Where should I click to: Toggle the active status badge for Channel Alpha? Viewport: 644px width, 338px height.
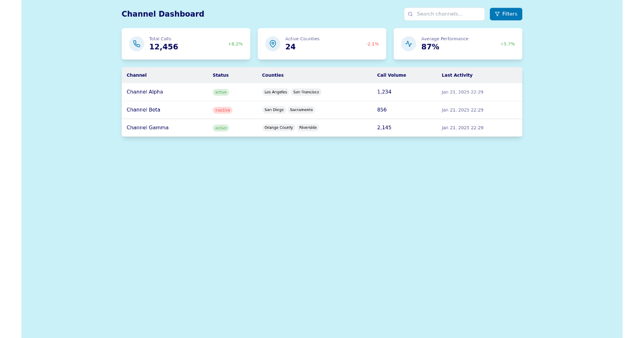pos(221,92)
